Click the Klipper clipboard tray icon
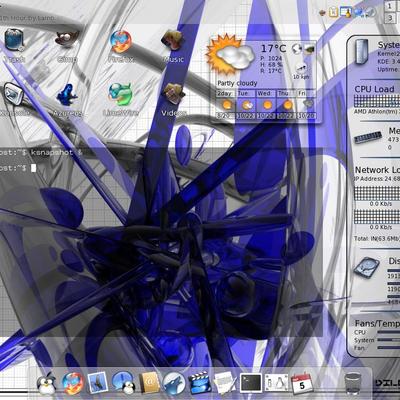Image resolution: width=400 pixels, height=400 pixels. click(333, 13)
